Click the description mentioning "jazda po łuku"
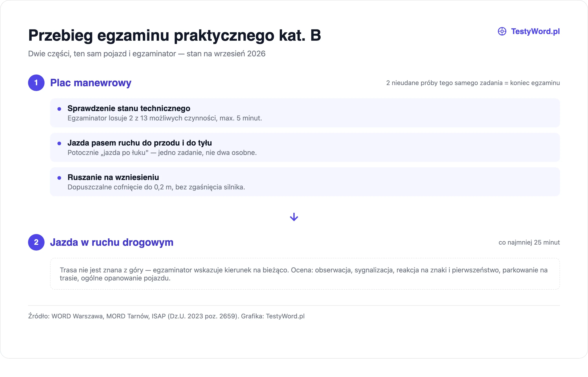This screenshot has width=588, height=377. pyautogui.click(x=162, y=153)
